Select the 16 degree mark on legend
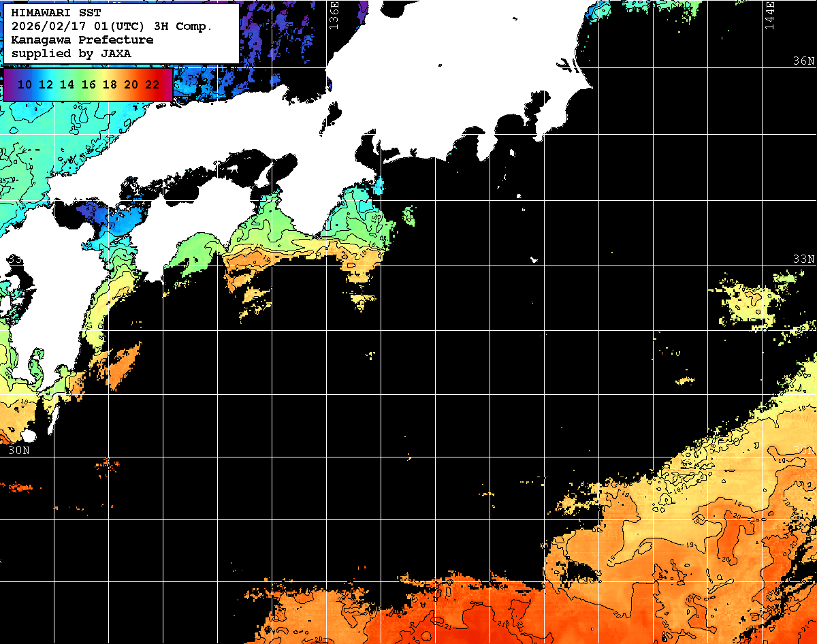Screen dimensions: 817x644 pos(89,84)
